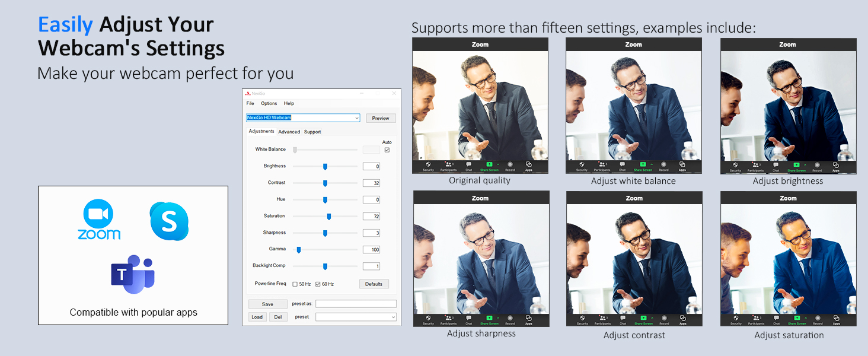This screenshot has width=868, height=356.
Task: Open Chat in the Adjust brightness Zoom window
Action: click(x=776, y=166)
